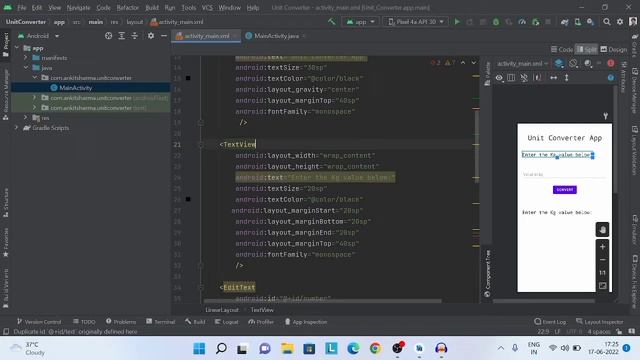Image resolution: width=640 pixels, height=360 pixels.
Task: Open the Search Everywhere magnifier
Action: (607, 22)
